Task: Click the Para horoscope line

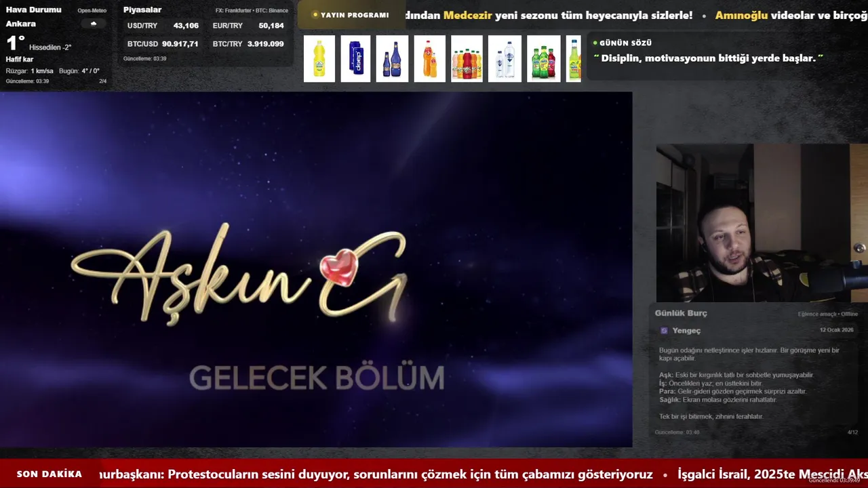Action: tap(733, 391)
